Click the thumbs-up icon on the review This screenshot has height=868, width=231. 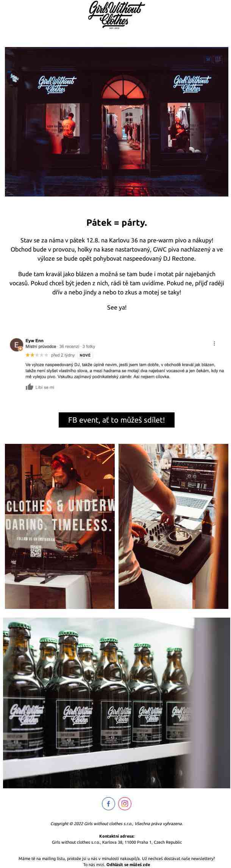click(x=29, y=387)
